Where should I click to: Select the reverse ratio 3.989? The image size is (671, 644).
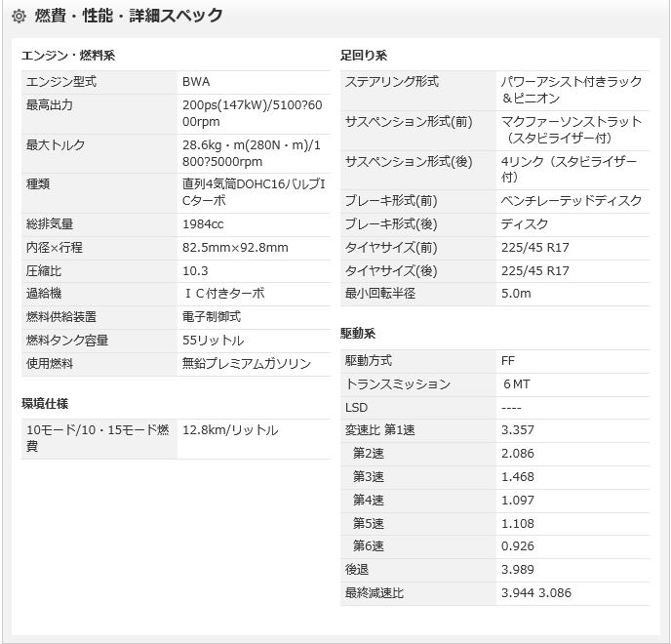(517, 570)
